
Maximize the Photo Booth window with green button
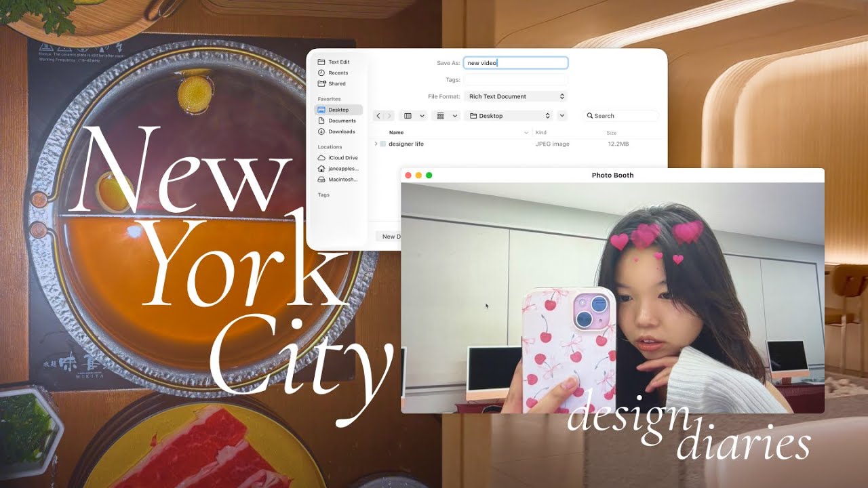click(x=429, y=176)
